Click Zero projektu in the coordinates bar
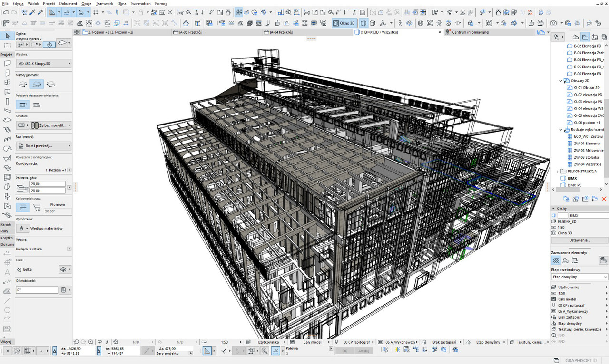This screenshot has height=364, width=609. 167,354
